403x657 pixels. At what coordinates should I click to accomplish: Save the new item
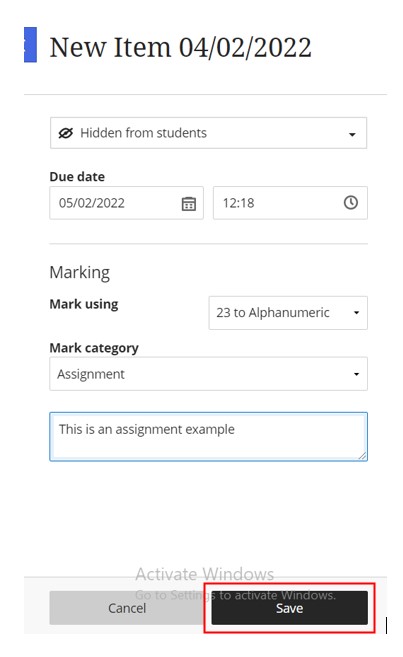[289, 608]
